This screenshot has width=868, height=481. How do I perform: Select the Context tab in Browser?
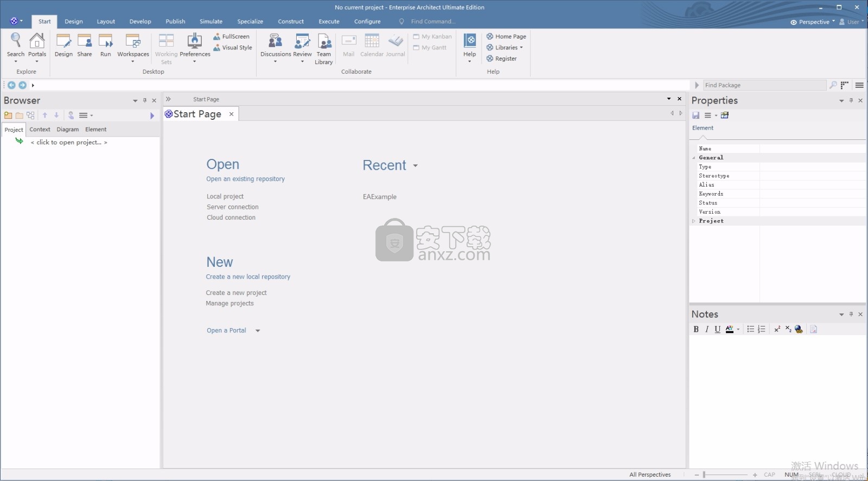point(40,130)
